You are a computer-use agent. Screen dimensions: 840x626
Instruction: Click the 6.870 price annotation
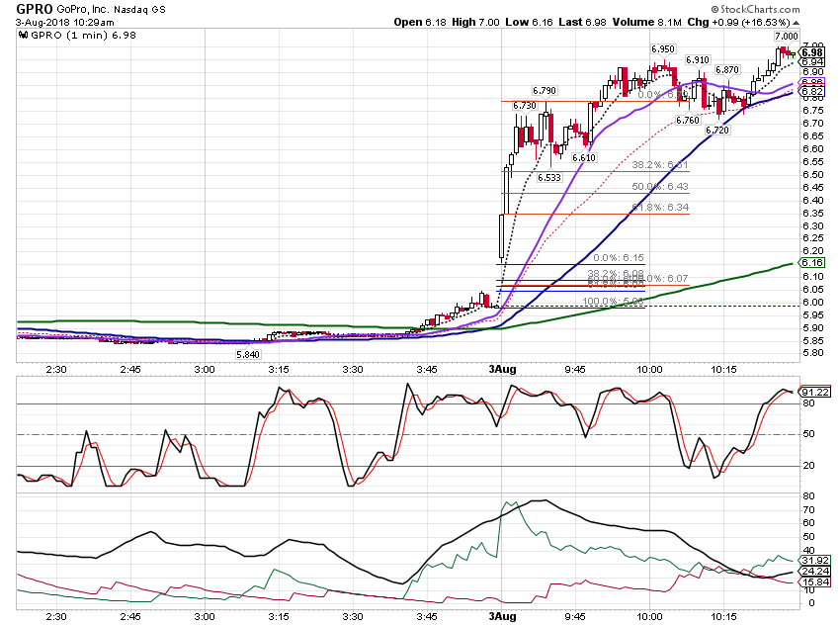pyautogui.click(x=727, y=69)
